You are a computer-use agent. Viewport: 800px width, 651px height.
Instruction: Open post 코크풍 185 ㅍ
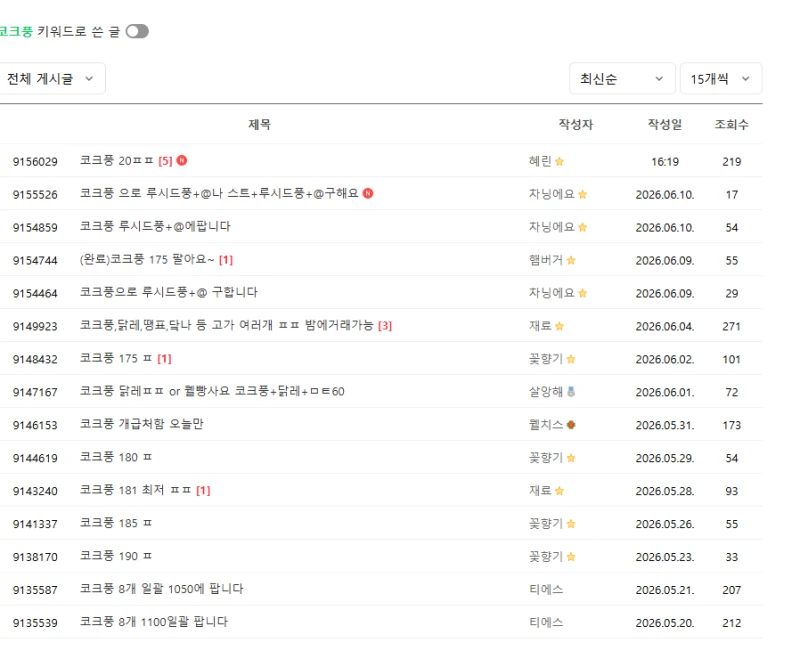[116, 523]
